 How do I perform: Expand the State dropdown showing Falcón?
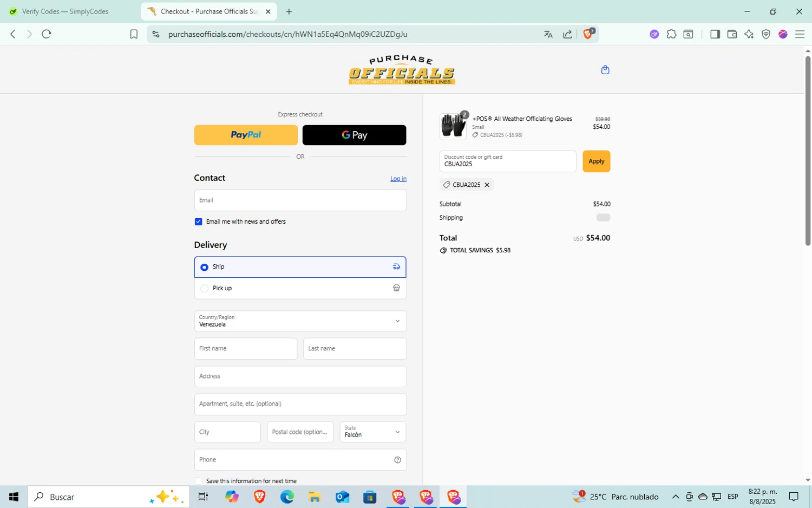(372, 432)
